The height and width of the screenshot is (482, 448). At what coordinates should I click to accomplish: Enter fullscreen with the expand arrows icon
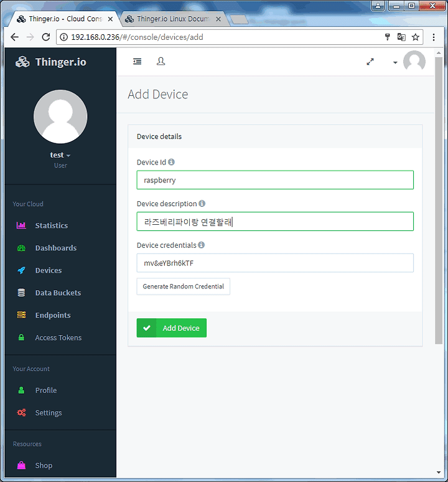pos(370,62)
